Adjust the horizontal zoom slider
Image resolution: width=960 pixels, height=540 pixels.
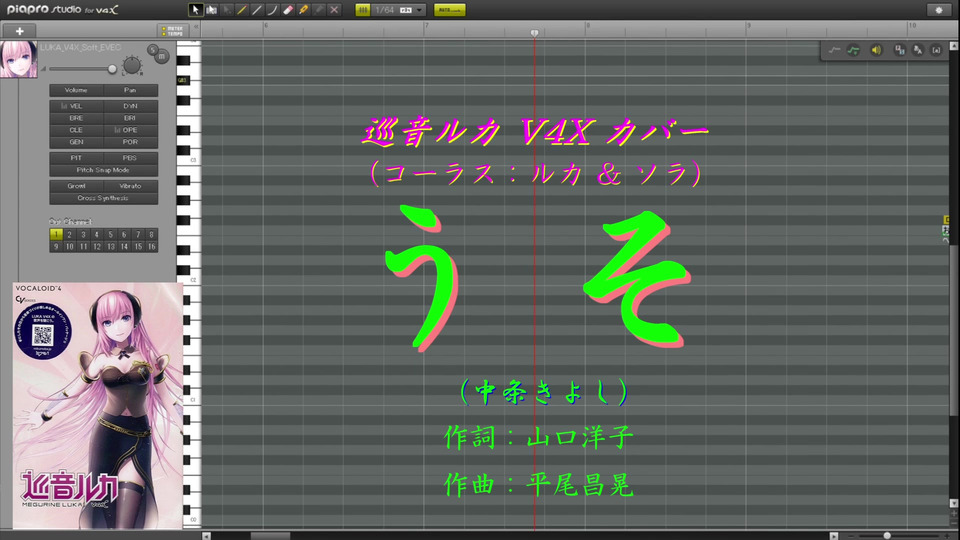pos(887,536)
